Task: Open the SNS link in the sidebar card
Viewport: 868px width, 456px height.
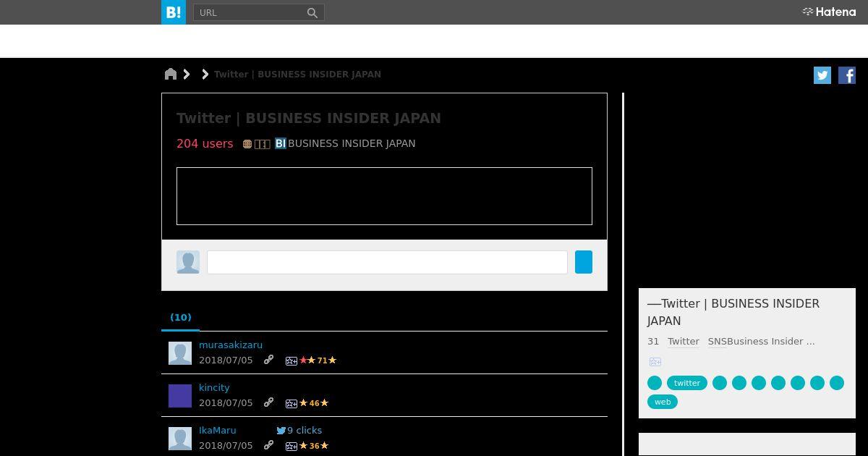Action: 717,341
